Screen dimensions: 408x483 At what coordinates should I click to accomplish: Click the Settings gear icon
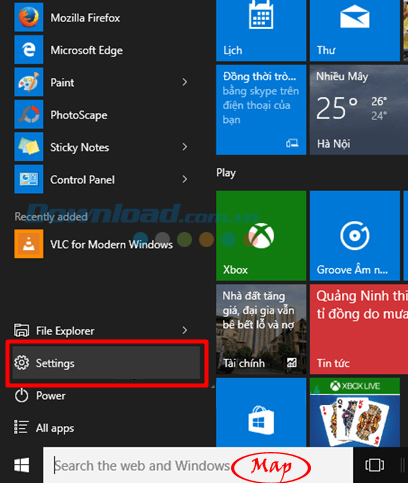point(22,363)
